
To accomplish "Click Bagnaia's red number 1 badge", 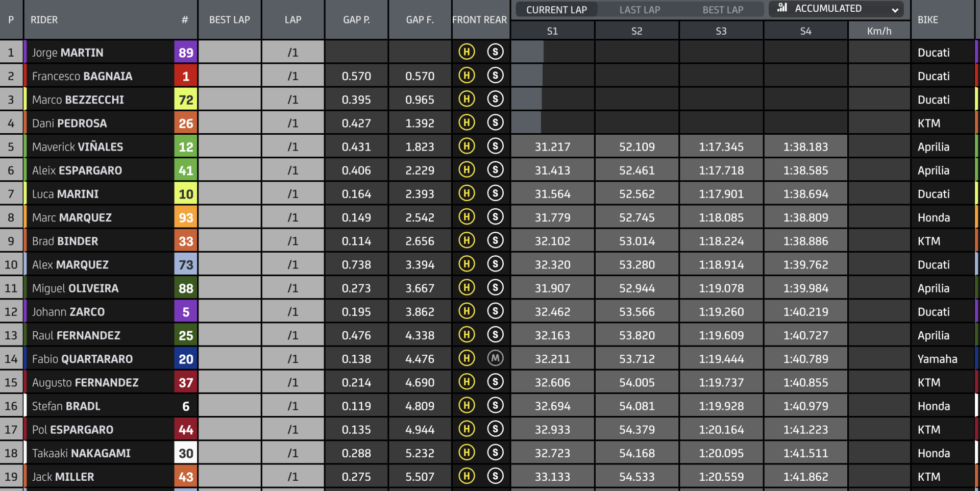I will tap(186, 76).
